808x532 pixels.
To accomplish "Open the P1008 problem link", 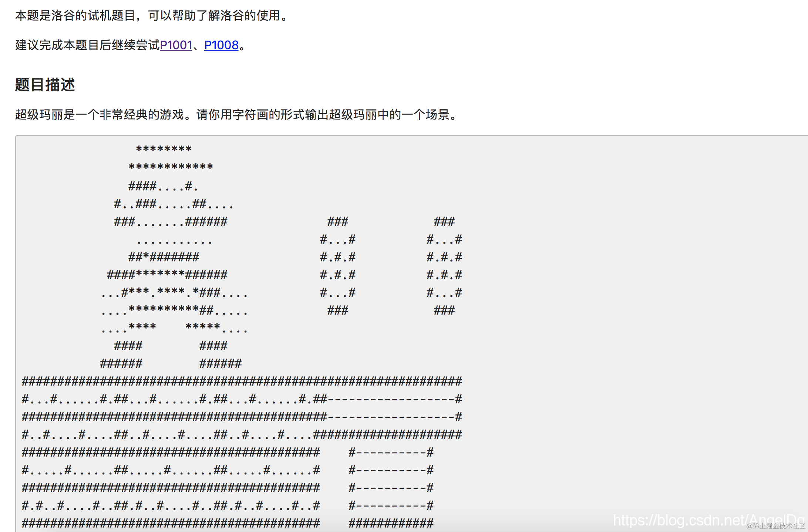I will click(221, 45).
